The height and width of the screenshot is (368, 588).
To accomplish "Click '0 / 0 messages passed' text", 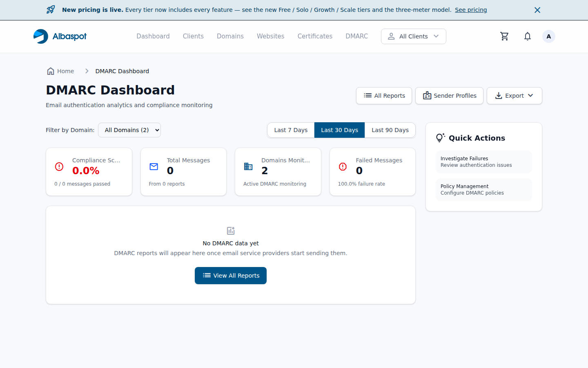I will pyautogui.click(x=82, y=184).
